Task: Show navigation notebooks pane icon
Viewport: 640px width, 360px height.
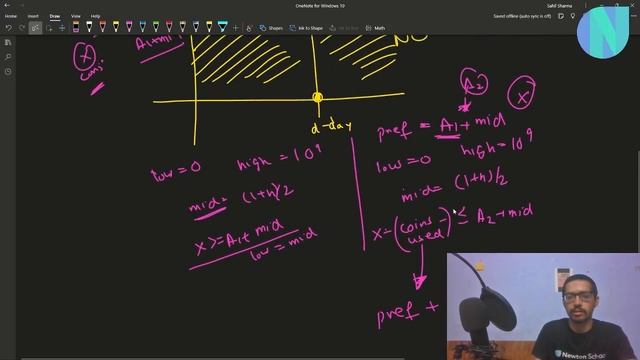Action: click(8, 42)
